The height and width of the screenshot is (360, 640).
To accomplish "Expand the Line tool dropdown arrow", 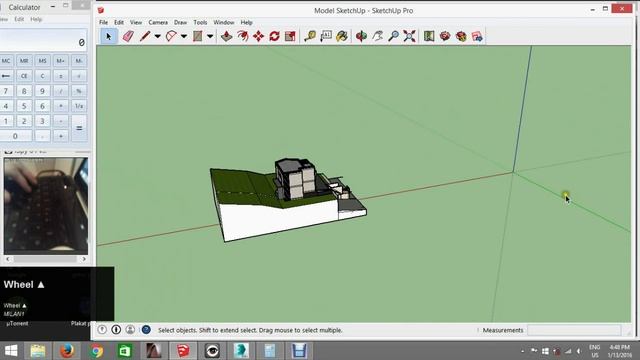I will (158, 36).
